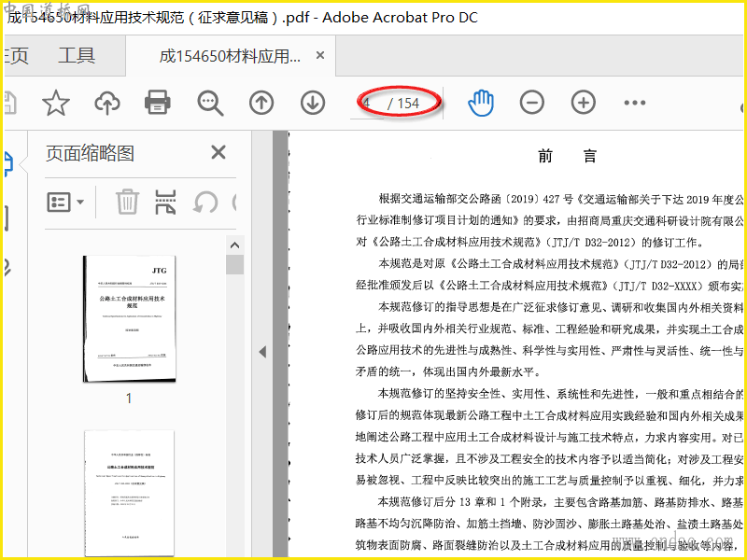
Task: Rotate page counterclockwise icon
Action: 205,203
